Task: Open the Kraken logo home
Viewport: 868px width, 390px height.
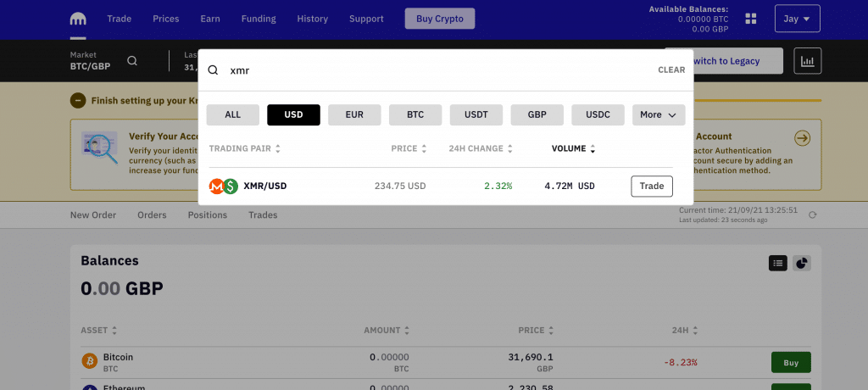Action: pos(78,19)
